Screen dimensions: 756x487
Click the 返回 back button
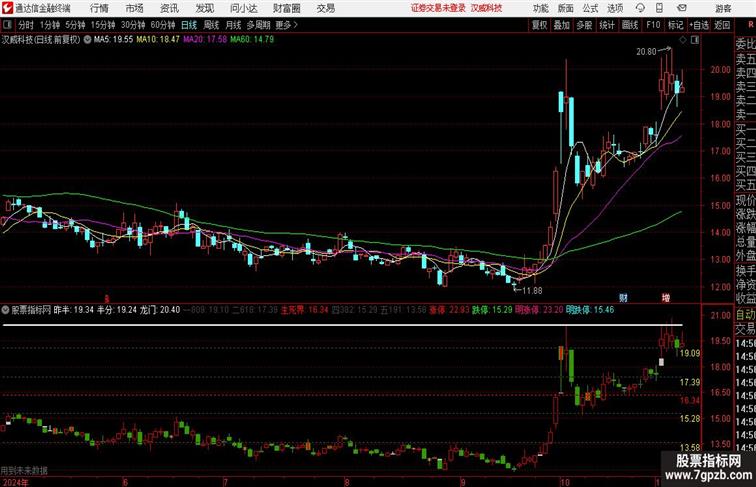click(x=722, y=25)
